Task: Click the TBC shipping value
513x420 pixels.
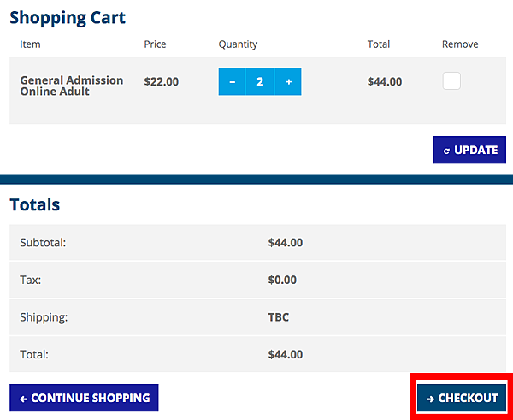Action: (279, 317)
